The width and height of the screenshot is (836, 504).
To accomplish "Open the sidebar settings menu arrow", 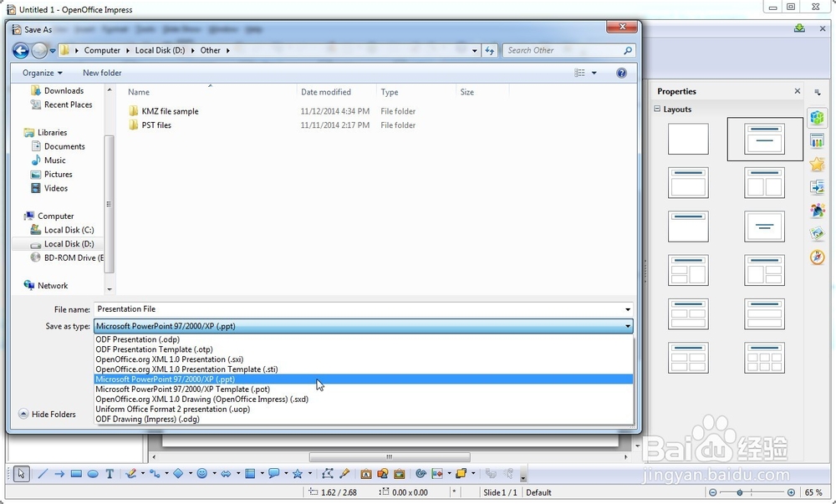I will (x=818, y=92).
